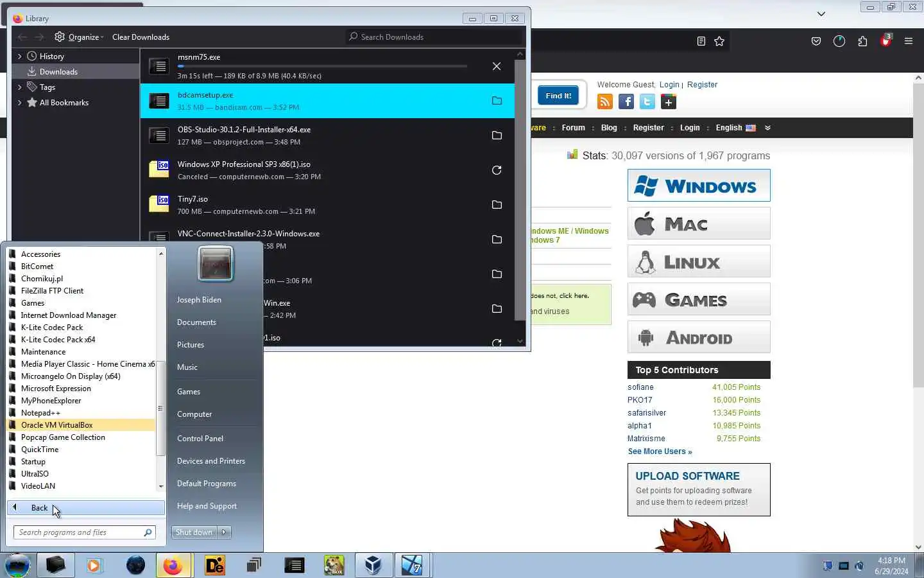Click the user account picture in the Start menu
Image resolution: width=924 pixels, height=578 pixels.
click(x=216, y=263)
